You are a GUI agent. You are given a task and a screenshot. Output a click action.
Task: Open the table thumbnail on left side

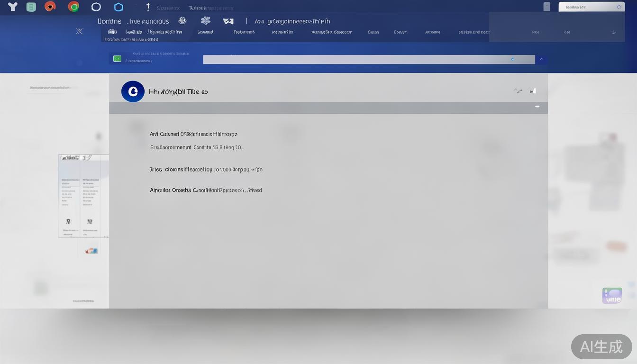[x=83, y=195]
